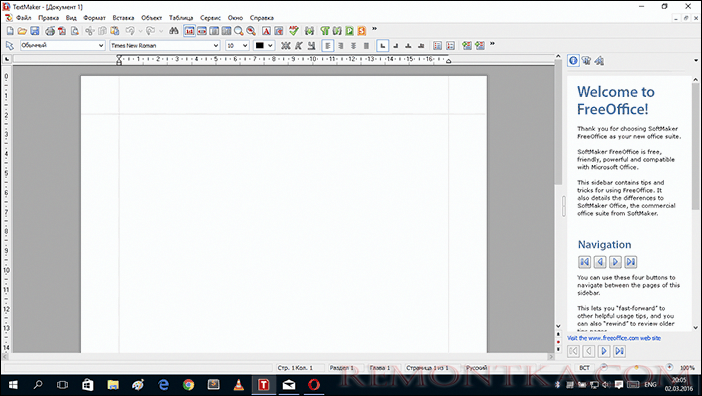Image resolution: width=702 pixels, height=396 pixels.
Task: Open the Справка menu
Action: point(261,18)
